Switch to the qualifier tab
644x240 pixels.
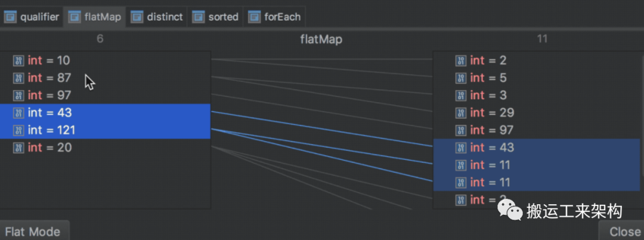point(32,17)
